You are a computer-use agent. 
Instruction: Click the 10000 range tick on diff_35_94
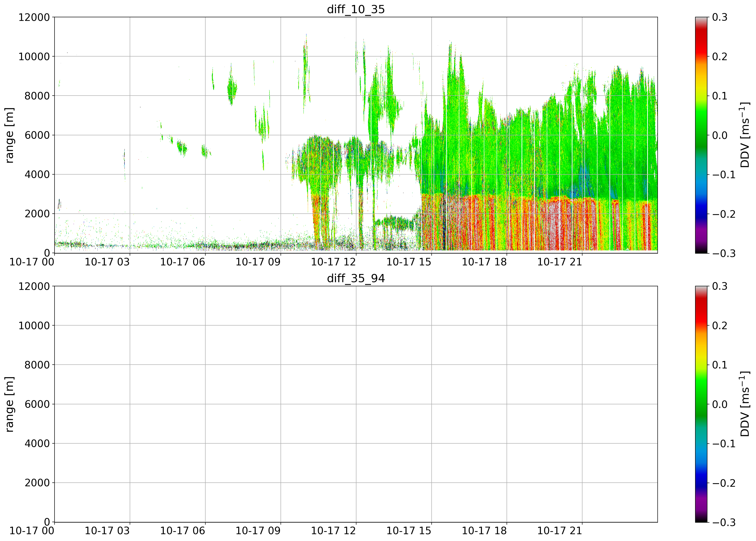pyautogui.click(x=34, y=326)
